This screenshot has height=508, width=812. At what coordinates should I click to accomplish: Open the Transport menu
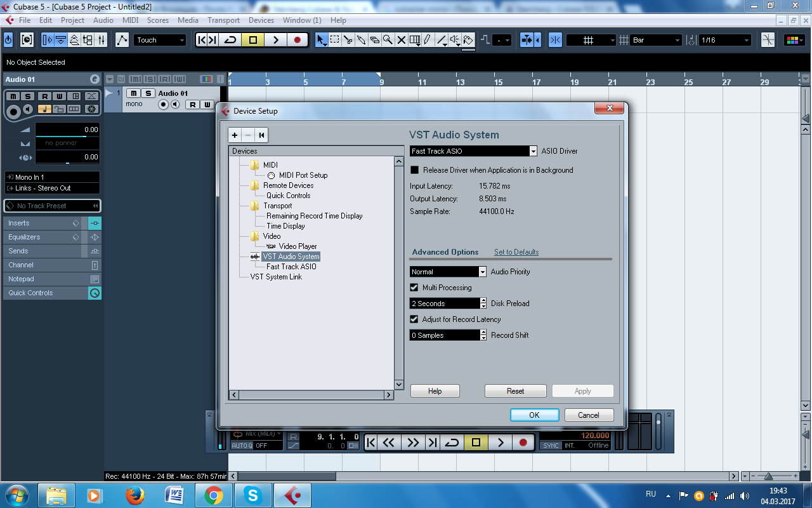[223, 20]
